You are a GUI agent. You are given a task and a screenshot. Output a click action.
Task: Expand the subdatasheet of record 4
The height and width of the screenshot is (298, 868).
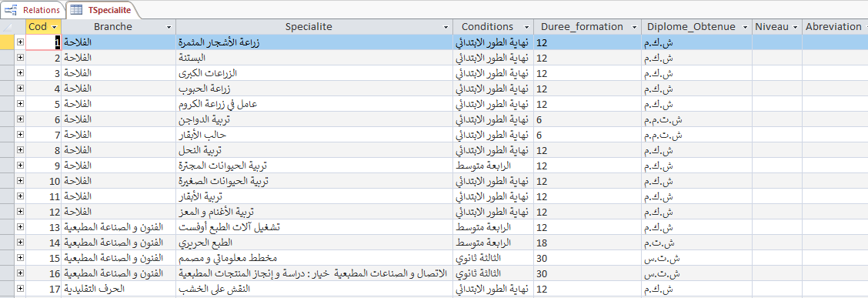[21, 88]
